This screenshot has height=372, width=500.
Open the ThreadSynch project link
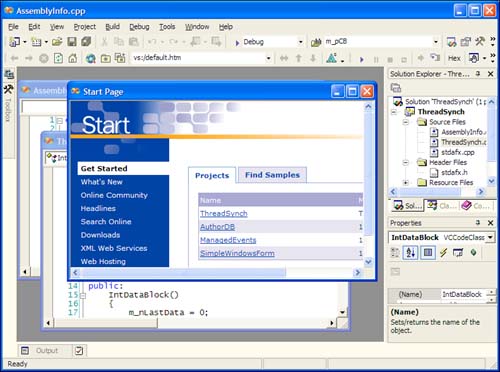coord(224,213)
